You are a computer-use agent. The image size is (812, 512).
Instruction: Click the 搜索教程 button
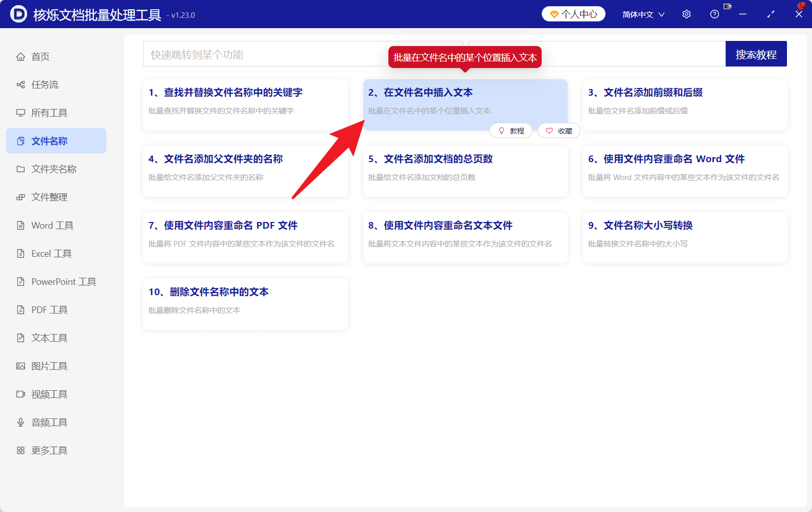pyautogui.click(x=756, y=54)
